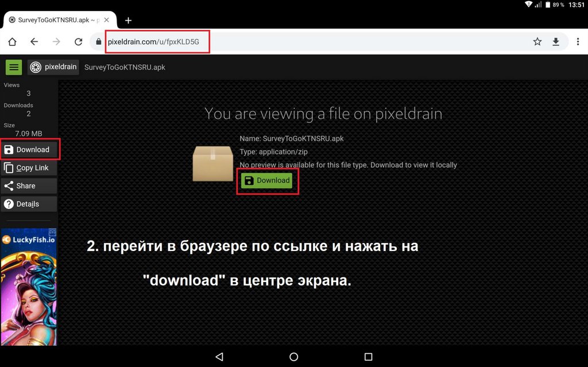Select the SurveyToGoKTNSRU.apk browser tab

point(60,20)
